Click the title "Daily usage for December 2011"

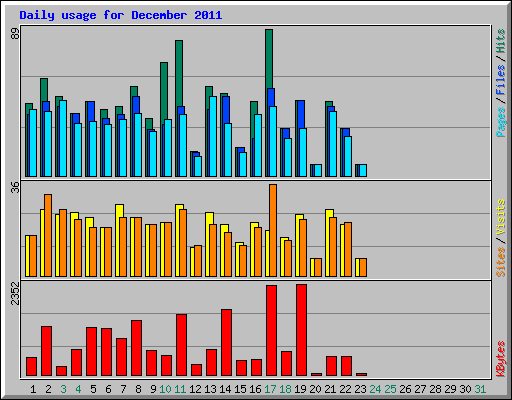pyautogui.click(x=120, y=15)
